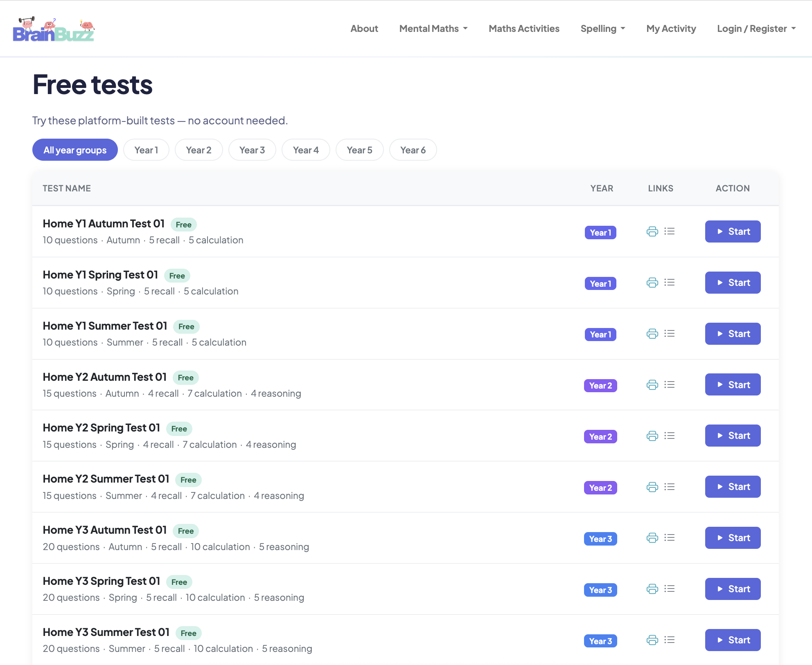Open question list for Home Y2 Summer Test 01
Screen dimensions: 812x665
[670, 487]
